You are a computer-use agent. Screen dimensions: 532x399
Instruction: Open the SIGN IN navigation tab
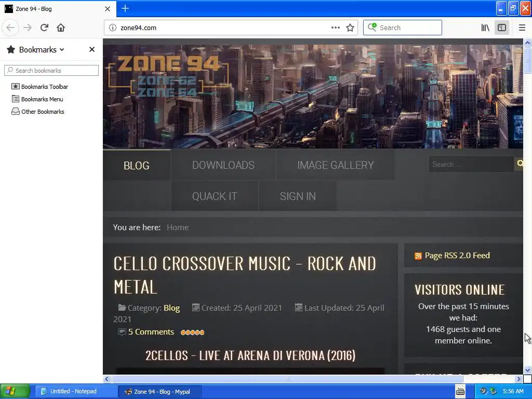coord(298,196)
